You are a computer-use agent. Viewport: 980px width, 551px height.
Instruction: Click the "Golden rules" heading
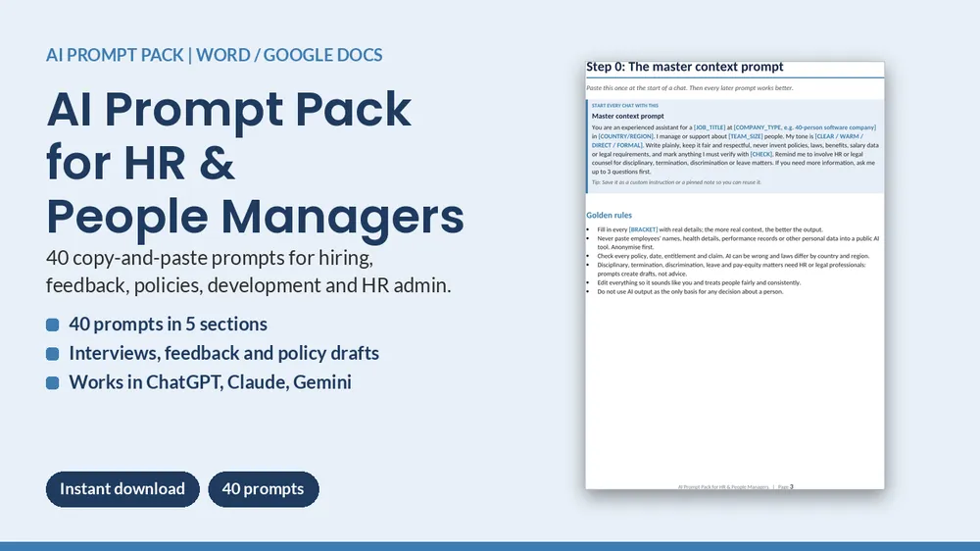coord(609,215)
